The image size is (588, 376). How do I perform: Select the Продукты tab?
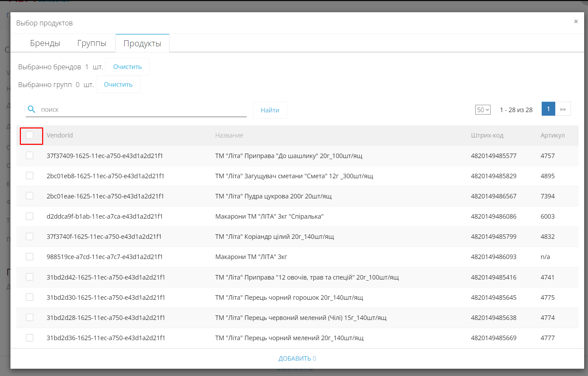pyautogui.click(x=142, y=44)
